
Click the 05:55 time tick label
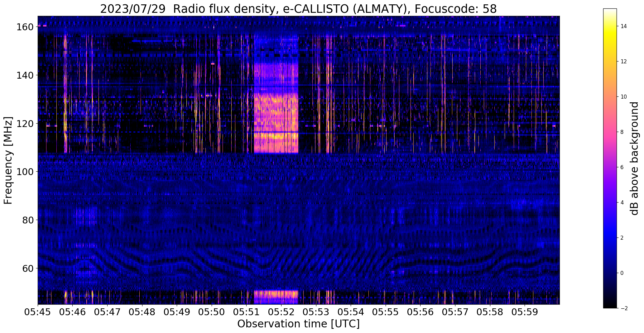point(386,312)
